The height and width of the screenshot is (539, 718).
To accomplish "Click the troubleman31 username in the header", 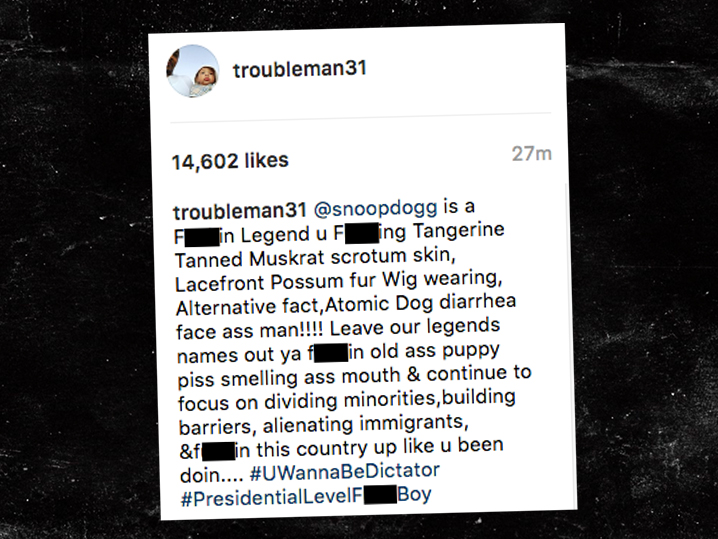I will click(300, 70).
